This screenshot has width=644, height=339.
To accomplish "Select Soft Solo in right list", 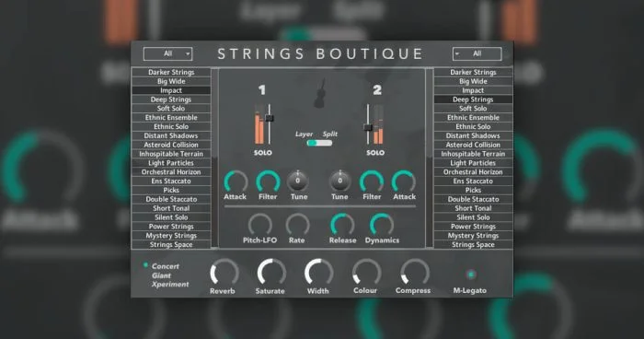I will click(473, 108).
